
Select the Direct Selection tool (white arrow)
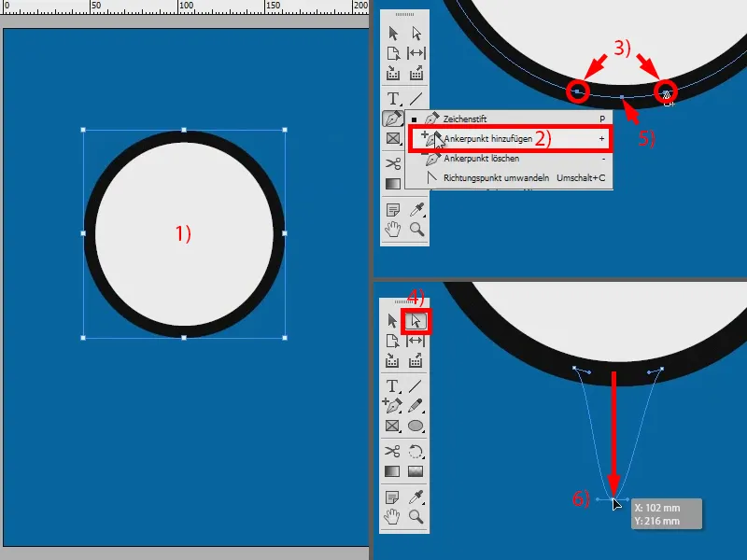tap(416, 320)
